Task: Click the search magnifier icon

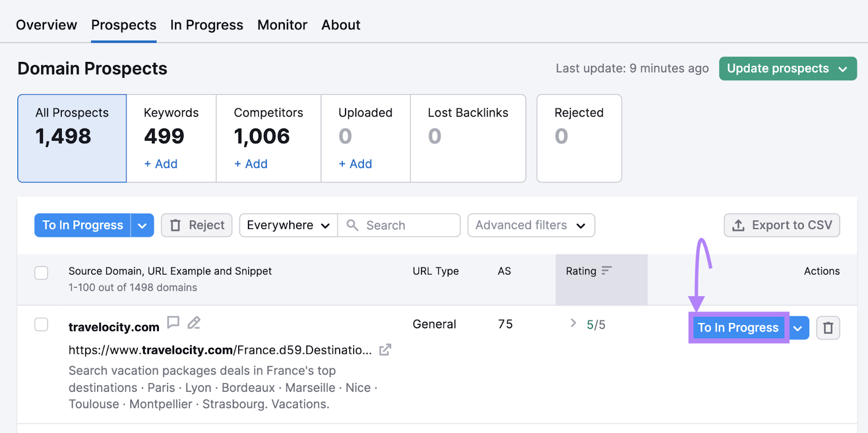Action: (353, 225)
